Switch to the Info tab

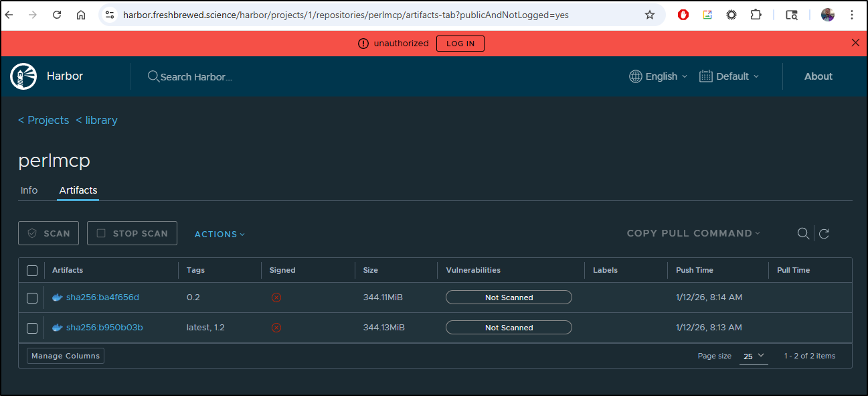tap(29, 190)
